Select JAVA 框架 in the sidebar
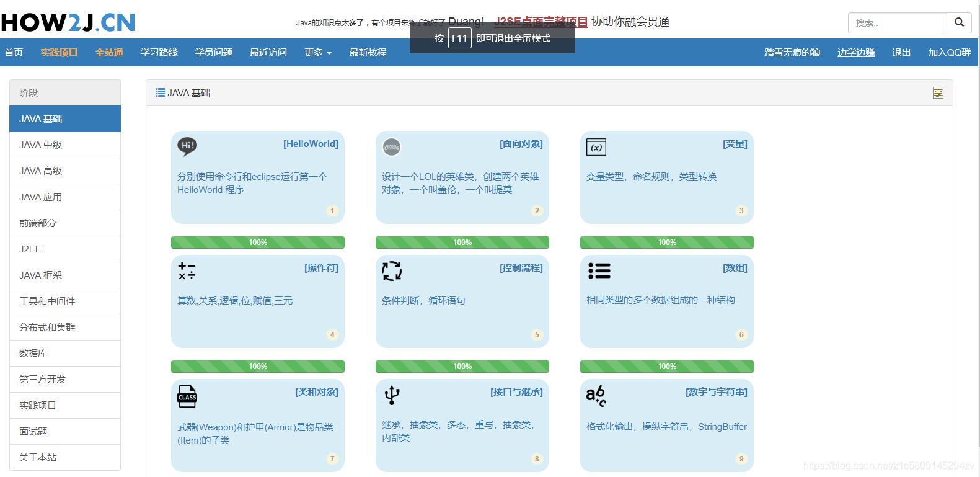980x477 pixels. (65, 275)
